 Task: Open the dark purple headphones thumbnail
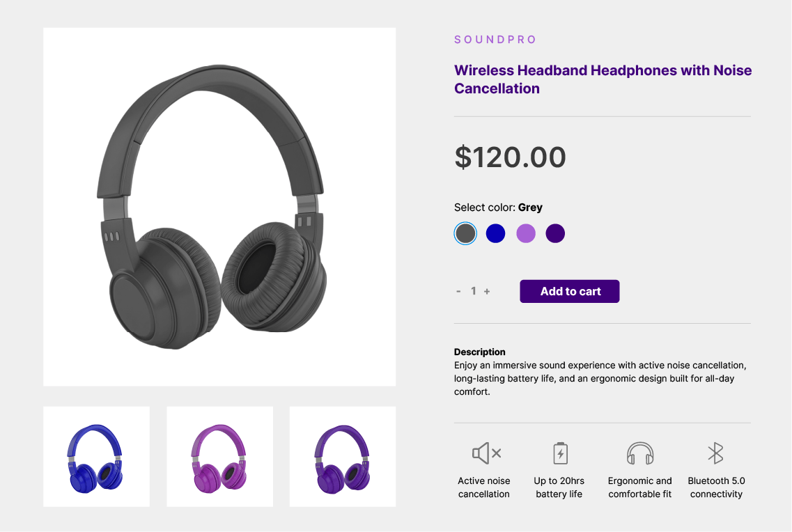(x=343, y=457)
